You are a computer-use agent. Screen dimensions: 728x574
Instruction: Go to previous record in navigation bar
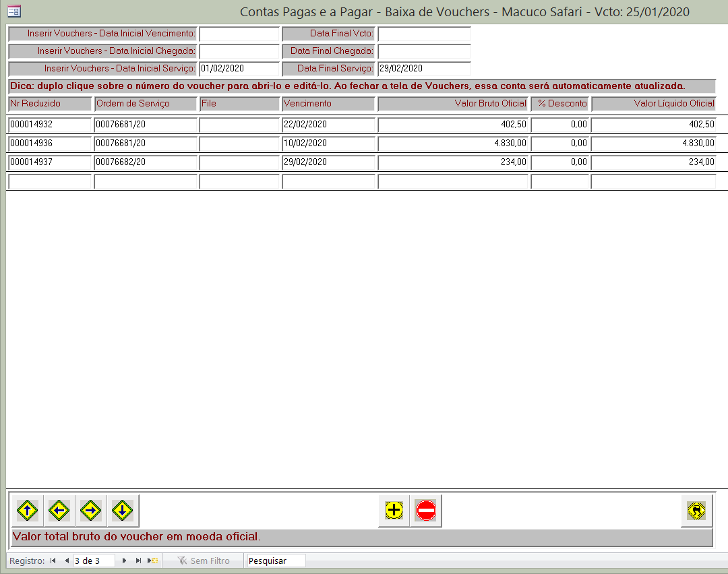[67, 561]
